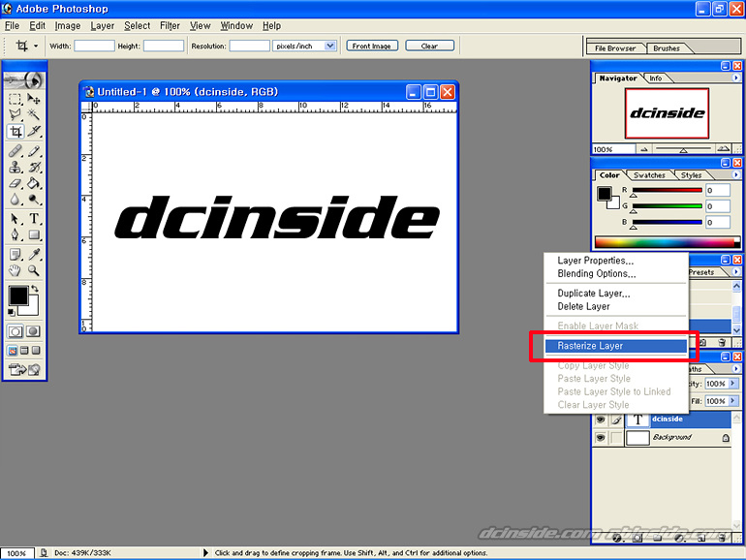This screenshot has width=746, height=560.
Task: Open the layer Fill slider arrow
Action: tap(732, 400)
